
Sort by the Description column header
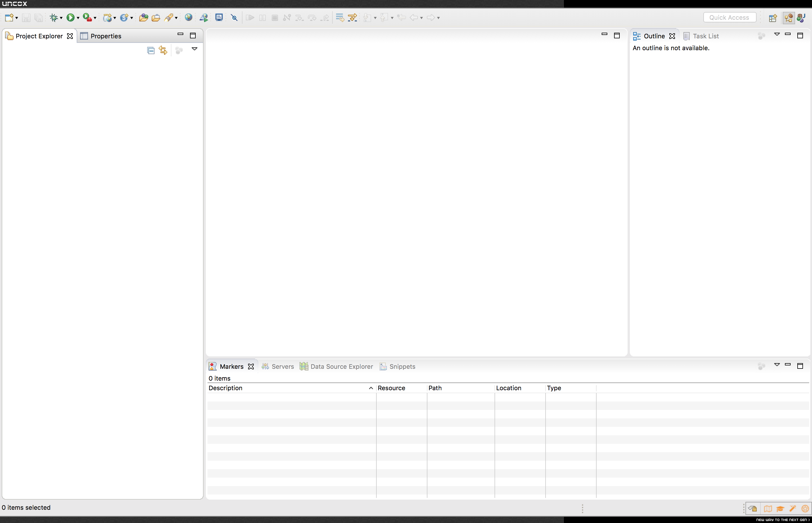pyautogui.click(x=292, y=388)
